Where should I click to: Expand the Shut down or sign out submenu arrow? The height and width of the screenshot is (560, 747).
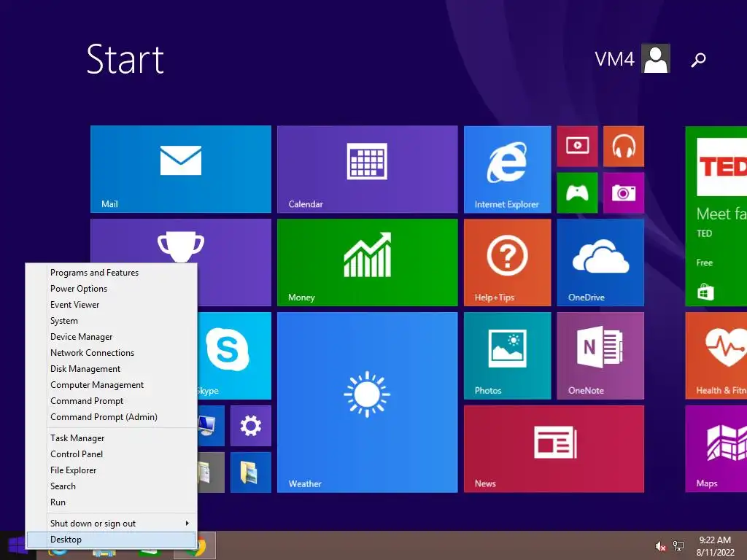[x=187, y=524]
